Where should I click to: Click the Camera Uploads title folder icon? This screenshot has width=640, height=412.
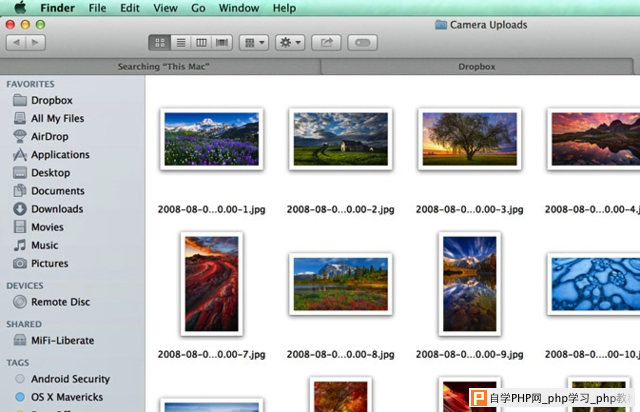coord(440,25)
